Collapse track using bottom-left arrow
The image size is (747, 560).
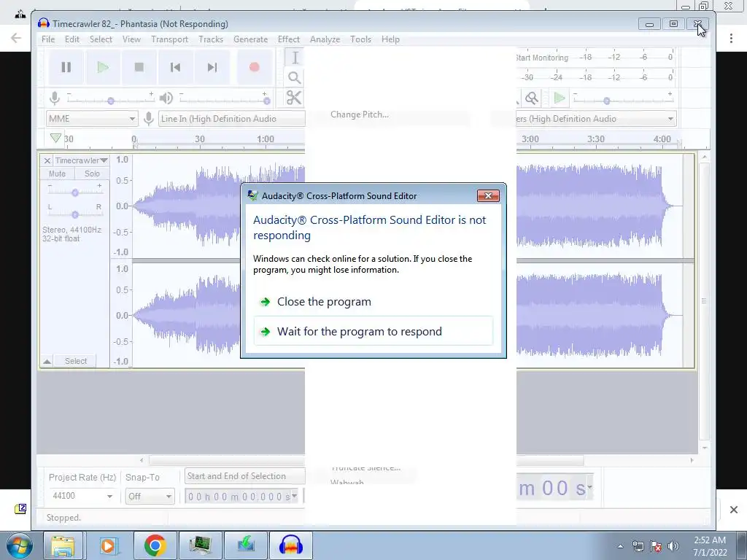click(47, 362)
